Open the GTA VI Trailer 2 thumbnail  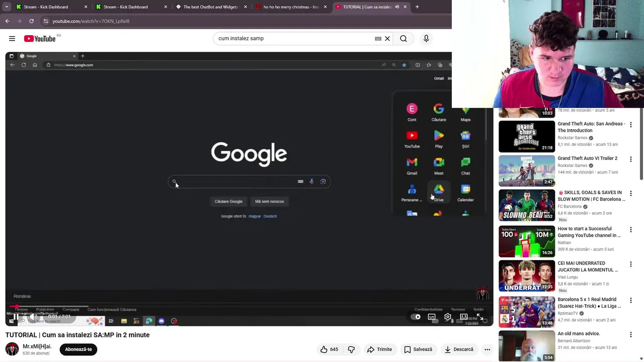[527, 171]
